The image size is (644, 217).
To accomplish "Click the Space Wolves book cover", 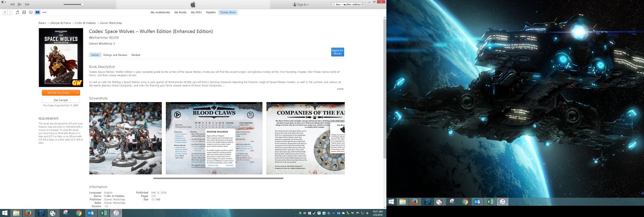I will point(61,57).
